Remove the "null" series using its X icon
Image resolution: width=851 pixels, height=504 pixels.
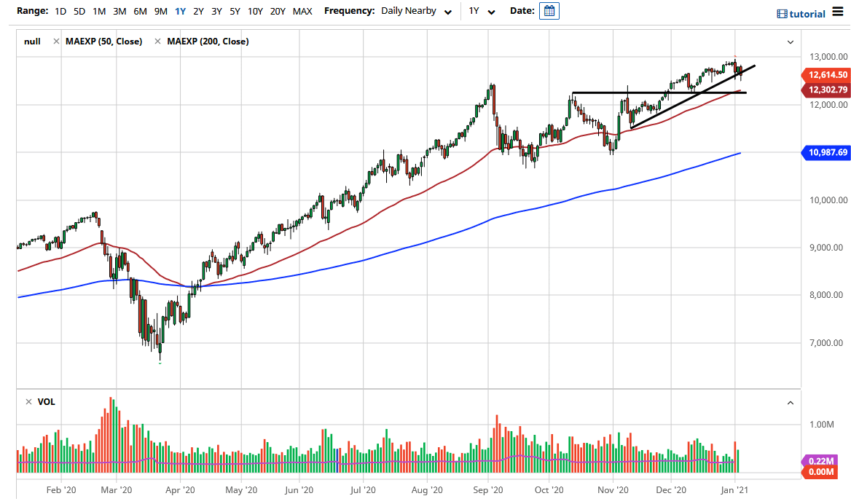(x=56, y=42)
